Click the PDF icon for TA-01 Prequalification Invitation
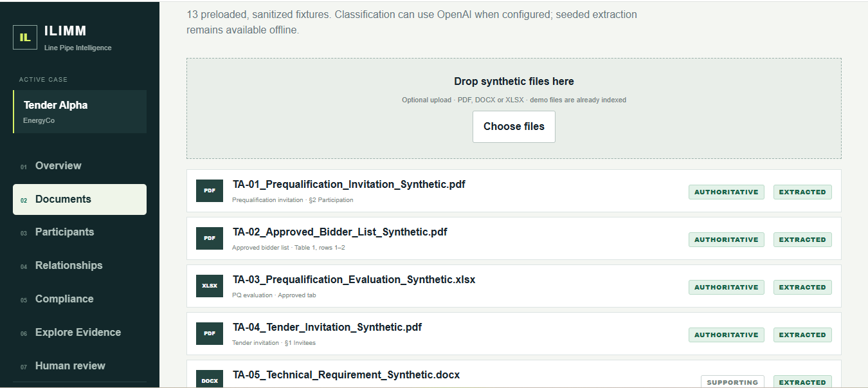The image size is (868, 388). [210, 190]
